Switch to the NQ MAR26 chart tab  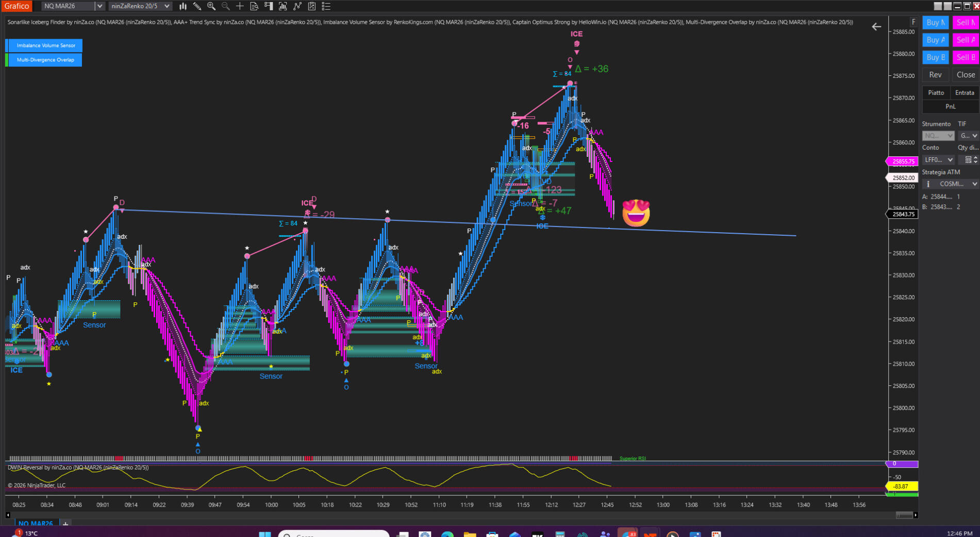(x=35, y=524)
